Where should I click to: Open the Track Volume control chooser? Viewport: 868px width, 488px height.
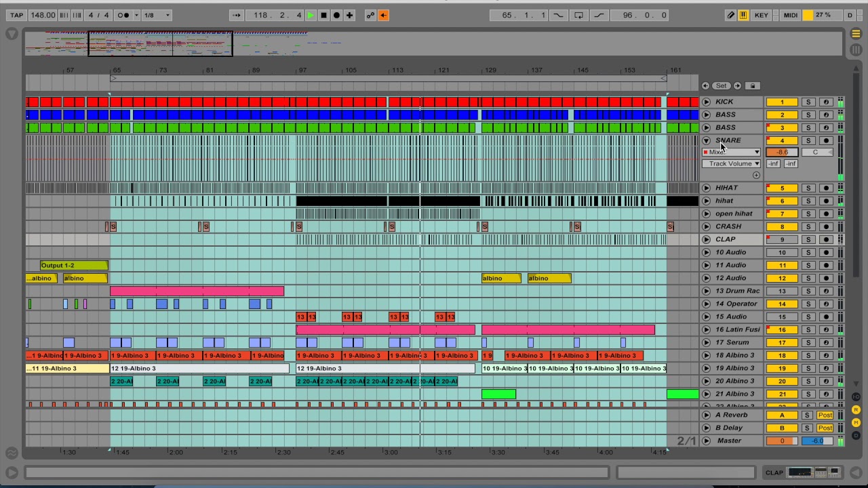click(732, 164)
